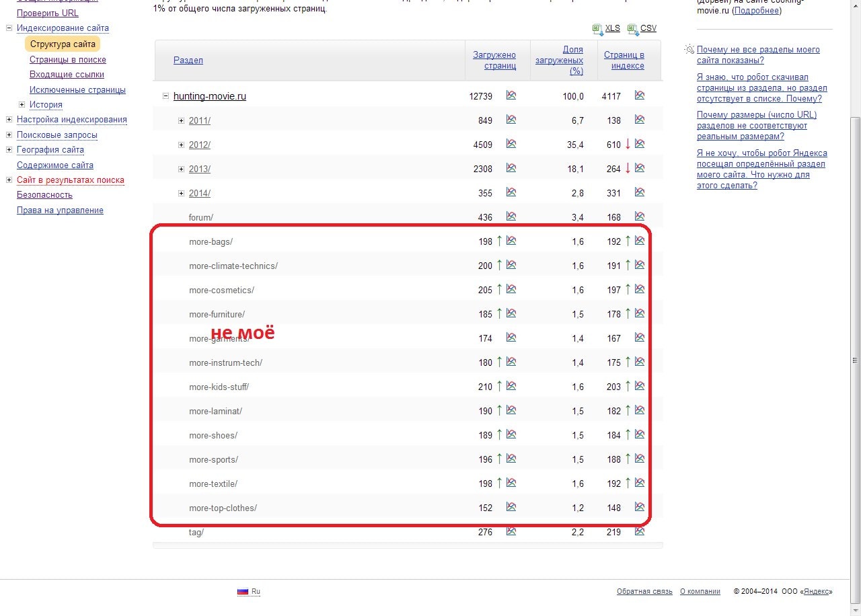
Task: Download the table as XLS
Action: (x=612, y=28)
